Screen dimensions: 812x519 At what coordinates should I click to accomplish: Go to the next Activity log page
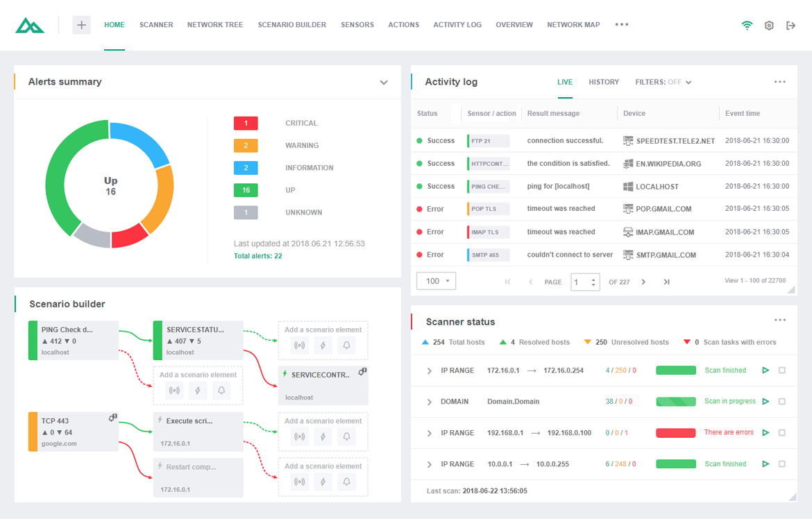click(643, 282)
